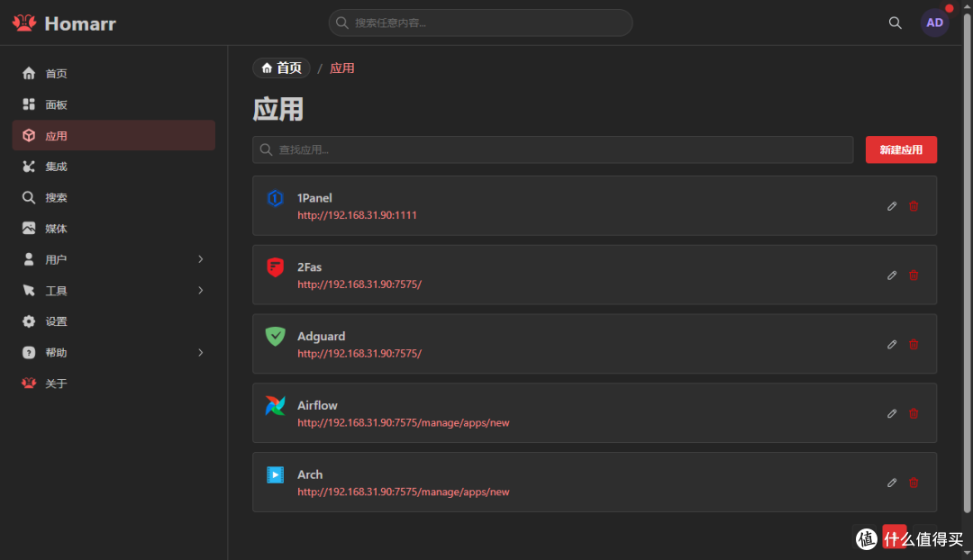
Task: Open 面板 in the sidebar
Action: click(114, 104)
